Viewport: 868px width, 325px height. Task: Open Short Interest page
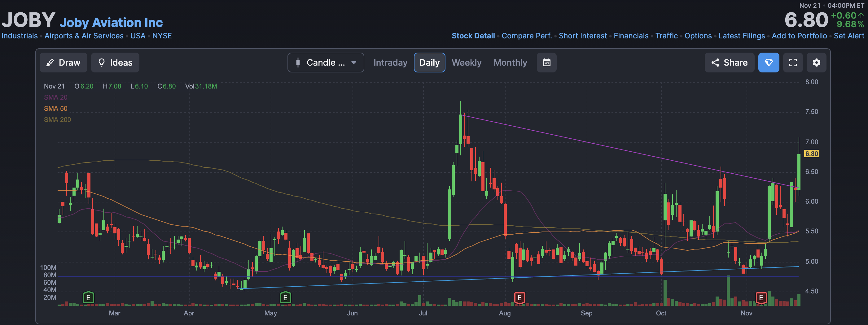(x=583, y=36)
